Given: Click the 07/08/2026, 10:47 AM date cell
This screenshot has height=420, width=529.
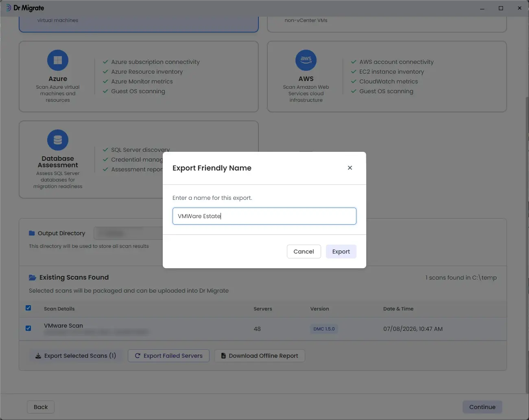Looking at the screenshot, I should click(x=413, y=329).
